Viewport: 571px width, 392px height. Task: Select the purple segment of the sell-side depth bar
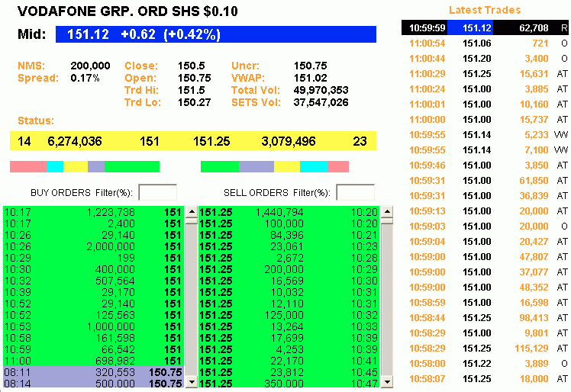[x=256, y=167]
